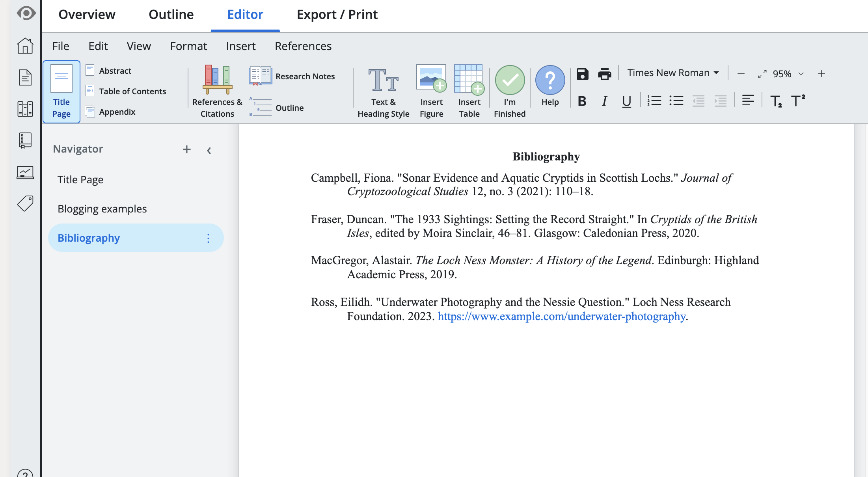Open the document page icon in sidebar
The width and height of the screenshot is (868, 477).
(25, 77)
